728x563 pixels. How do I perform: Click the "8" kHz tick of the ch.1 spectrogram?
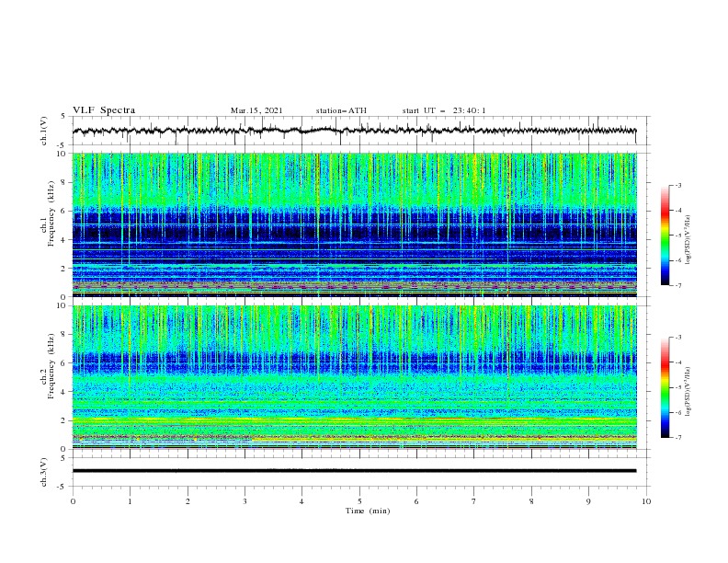(x=65, y=182)
